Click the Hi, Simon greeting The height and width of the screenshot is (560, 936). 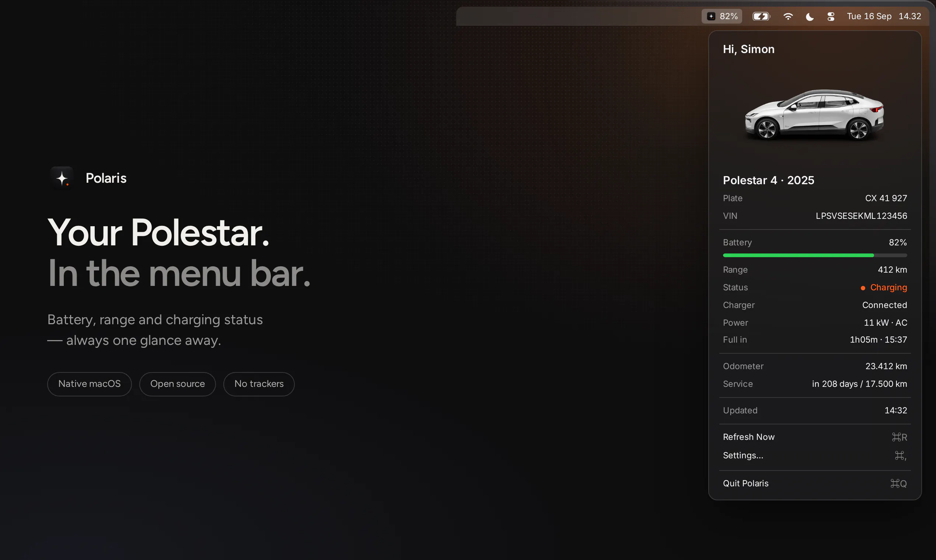click(748, 49)
